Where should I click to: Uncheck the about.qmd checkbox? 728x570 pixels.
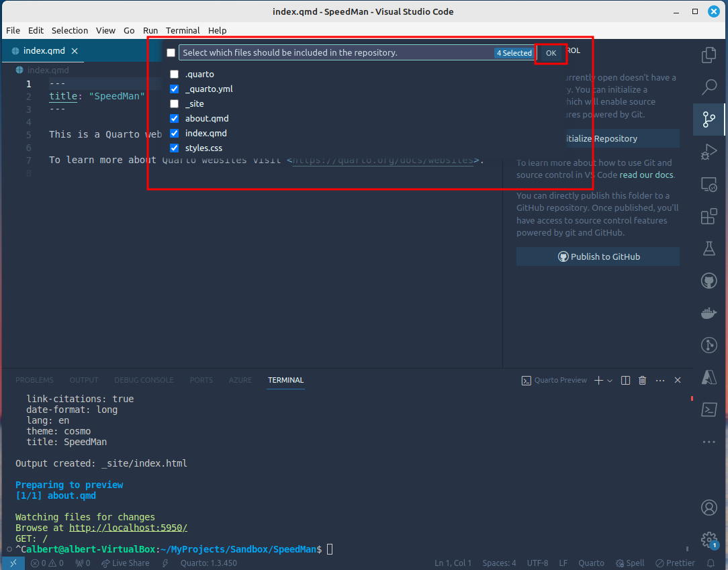point(174,119)
